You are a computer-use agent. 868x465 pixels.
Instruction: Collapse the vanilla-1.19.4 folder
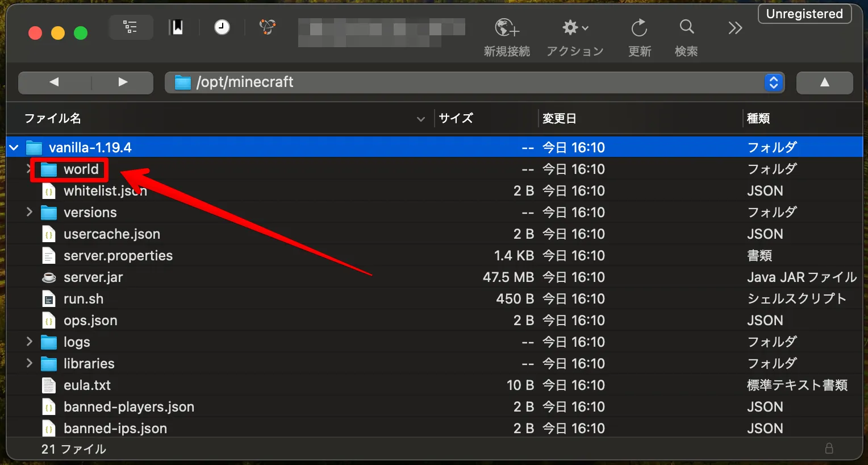point(14,148)
